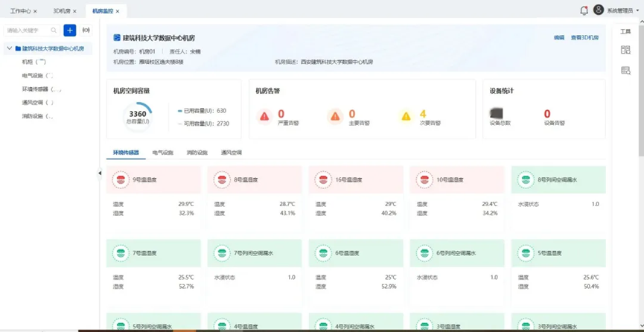This screenshot has height=332, width=644.
Task: Click the yellow 次要告警 warning icon
Action: pyautogui.click(x=406, y=116)
